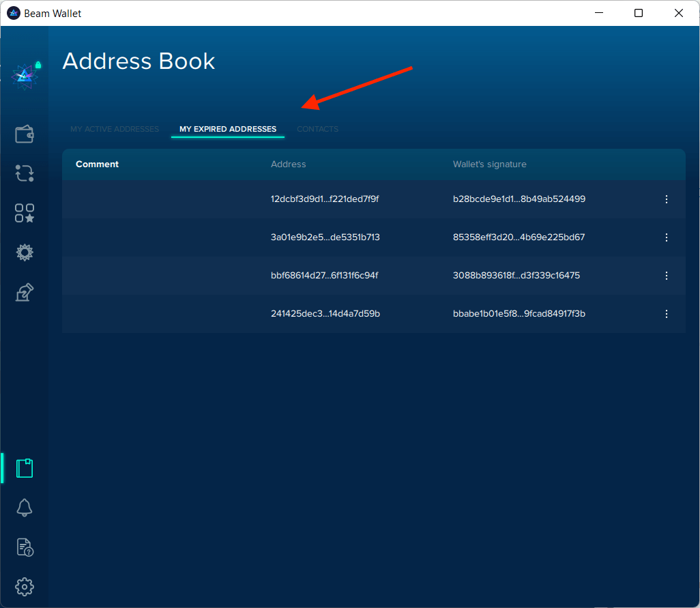Screen dimensions: 700x608
Task: Open the DApp Store icon in sidebar
Action: (25, 213)
